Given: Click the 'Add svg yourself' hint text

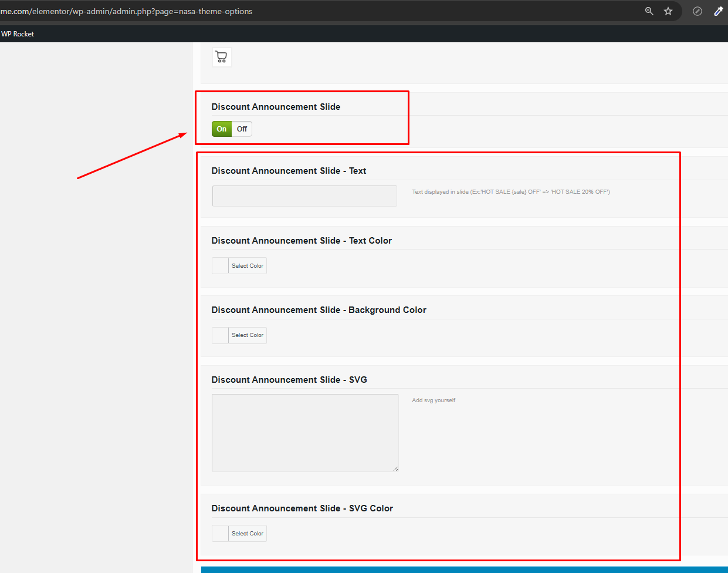Looking at the screenshot, I should point(434,400).
